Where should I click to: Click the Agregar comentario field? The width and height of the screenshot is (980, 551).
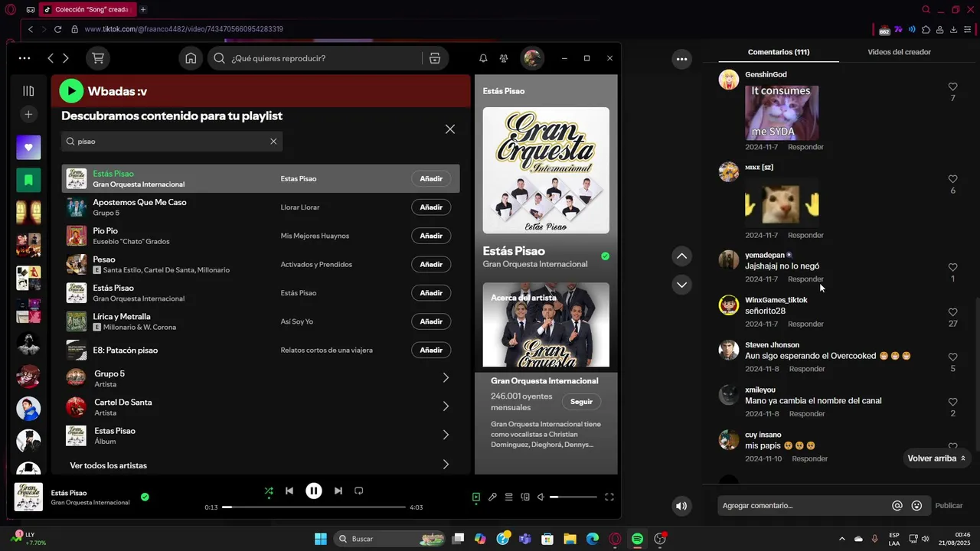pos(804,506)
